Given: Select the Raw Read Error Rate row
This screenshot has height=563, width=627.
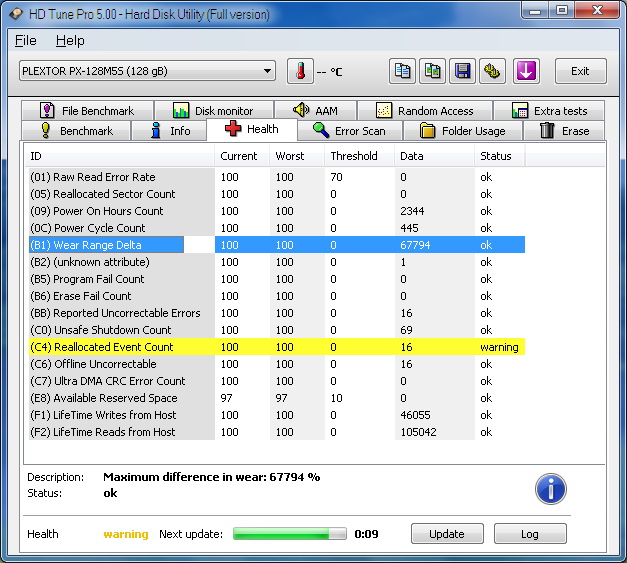Looking at the screenshot, I should point(277,177).
